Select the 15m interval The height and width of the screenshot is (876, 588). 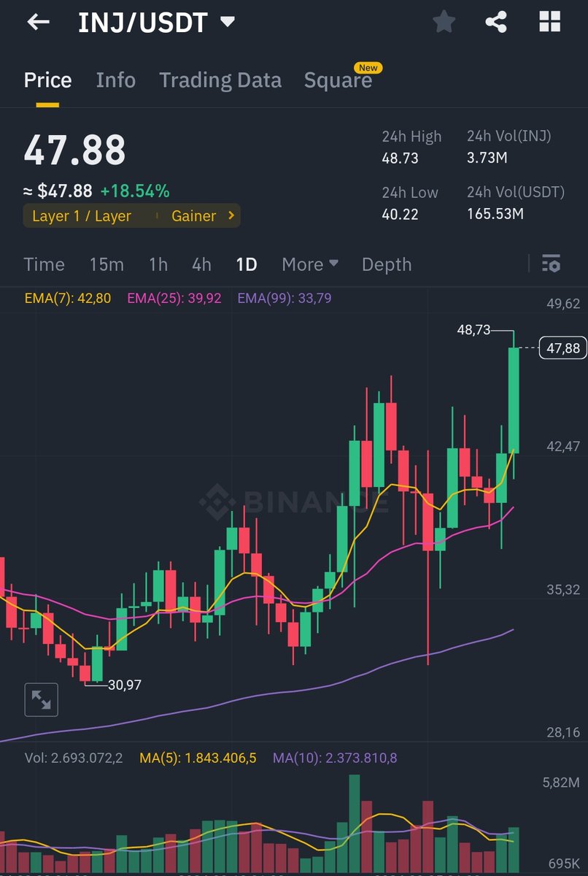107,264
